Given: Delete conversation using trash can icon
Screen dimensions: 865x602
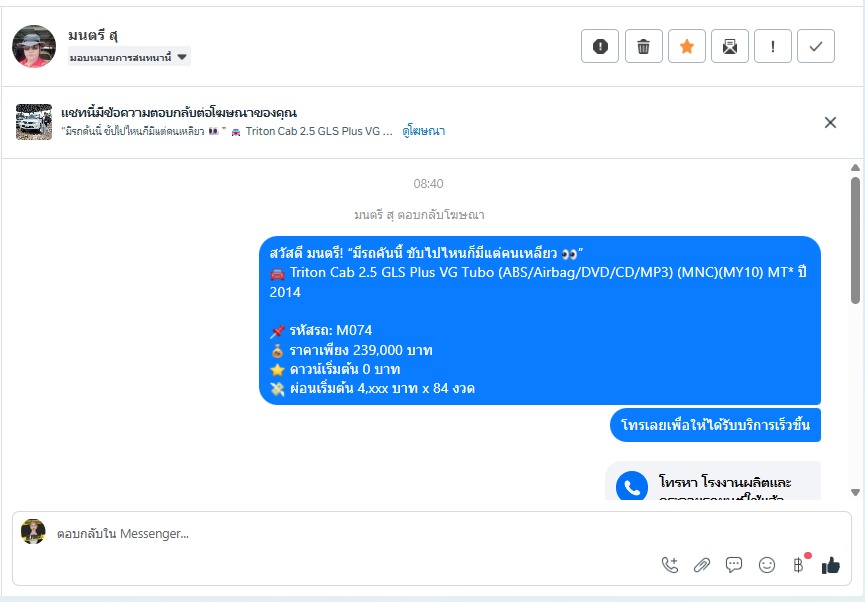Looking at the screenshot, I should (x=643, y=46).
